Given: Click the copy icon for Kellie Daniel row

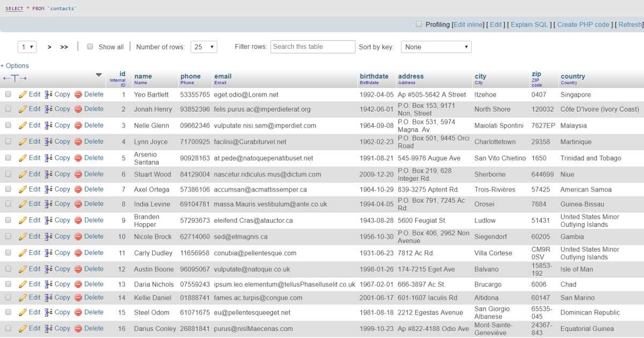Looking at the screenshot, I should pyautogui.click(x=48, y=298).
